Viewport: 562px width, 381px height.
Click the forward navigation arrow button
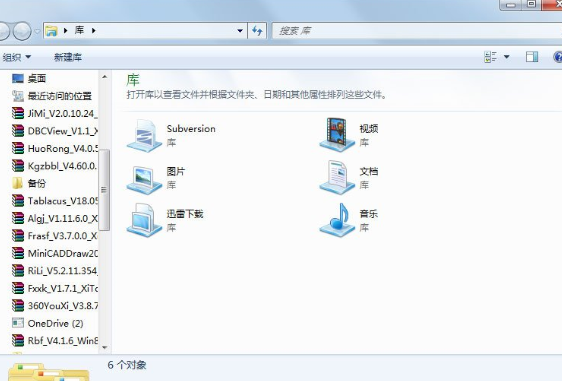coord(22,31)
